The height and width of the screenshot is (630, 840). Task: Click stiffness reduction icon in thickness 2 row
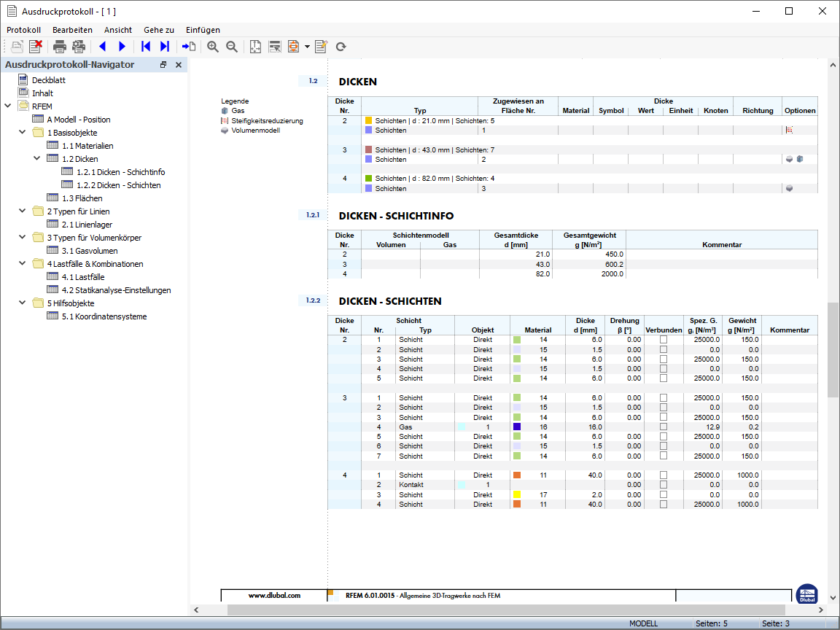[789, 131]
